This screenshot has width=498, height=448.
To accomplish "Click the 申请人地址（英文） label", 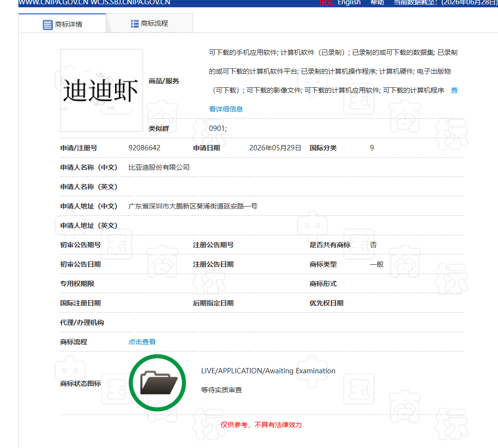I will (89, 225).
